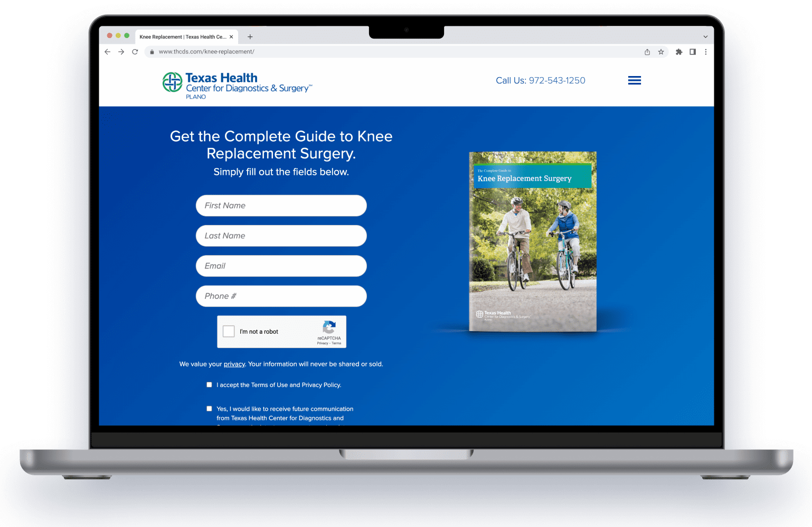Open the hamburger navigation menu
This screenshot has width=812, height=527.
click(x=635, y=80)
